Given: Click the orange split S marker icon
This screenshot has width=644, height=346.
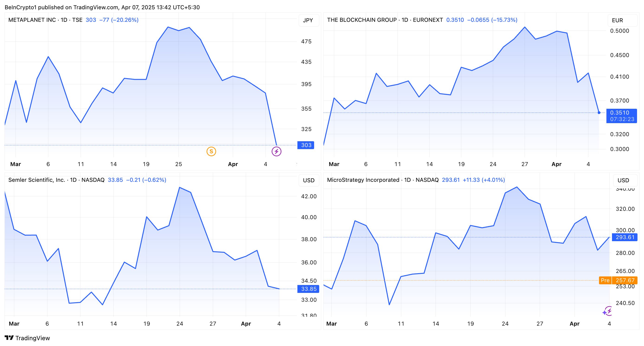Looking at the screenshot, I should [211, 151].
